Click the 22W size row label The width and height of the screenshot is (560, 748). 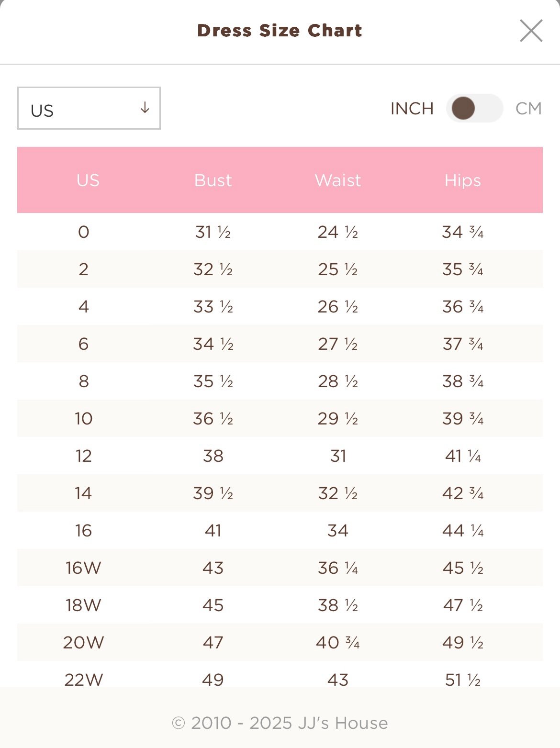(84, 680)
